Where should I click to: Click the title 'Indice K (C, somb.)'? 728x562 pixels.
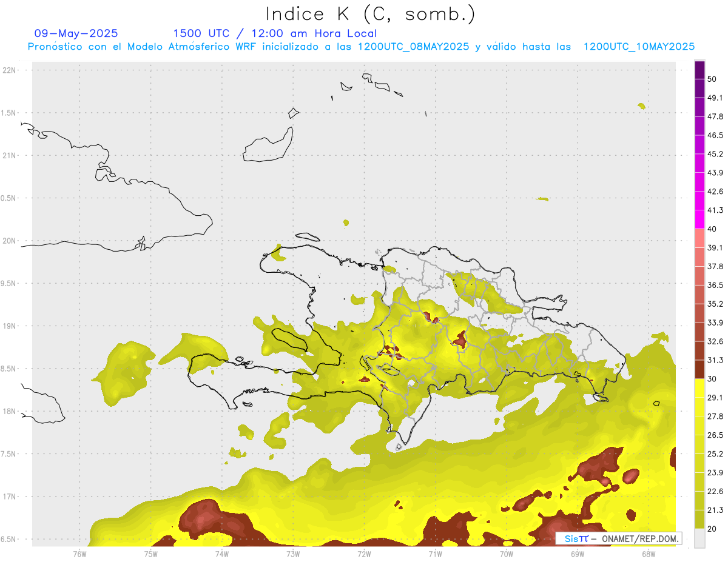click(x=371, y=14)
